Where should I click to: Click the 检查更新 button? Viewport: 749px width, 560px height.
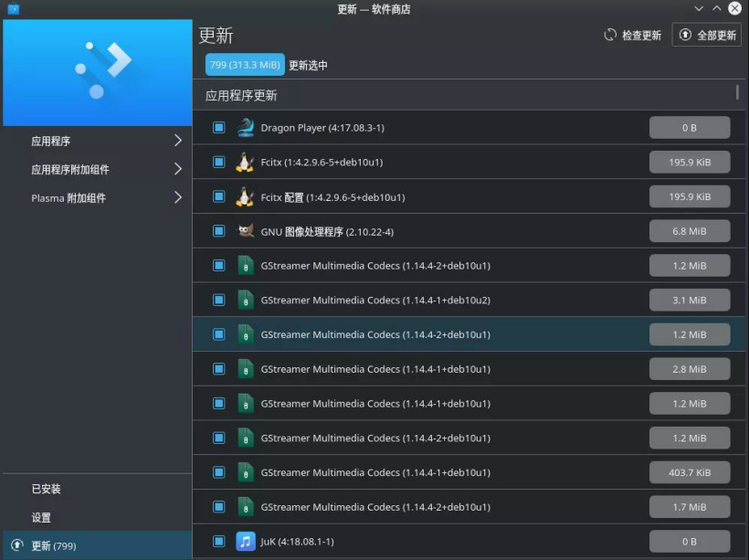coord(633,35)
